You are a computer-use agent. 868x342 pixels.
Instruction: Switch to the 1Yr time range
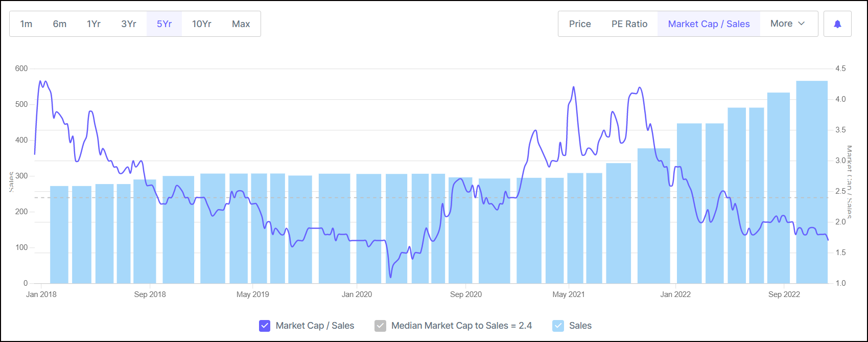(x=93, y=24)
